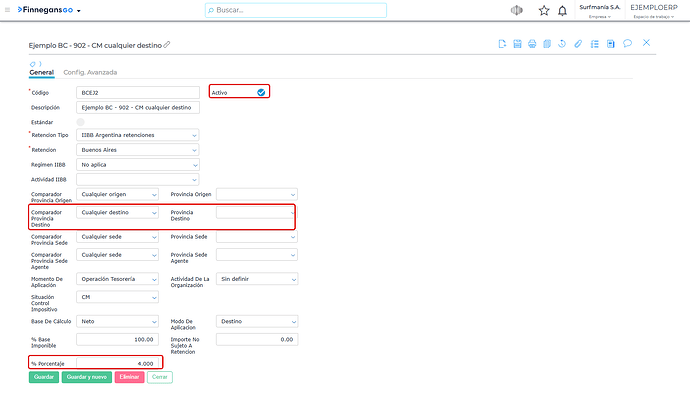Open the Provincia Sede dropdown

pos(257,237)
